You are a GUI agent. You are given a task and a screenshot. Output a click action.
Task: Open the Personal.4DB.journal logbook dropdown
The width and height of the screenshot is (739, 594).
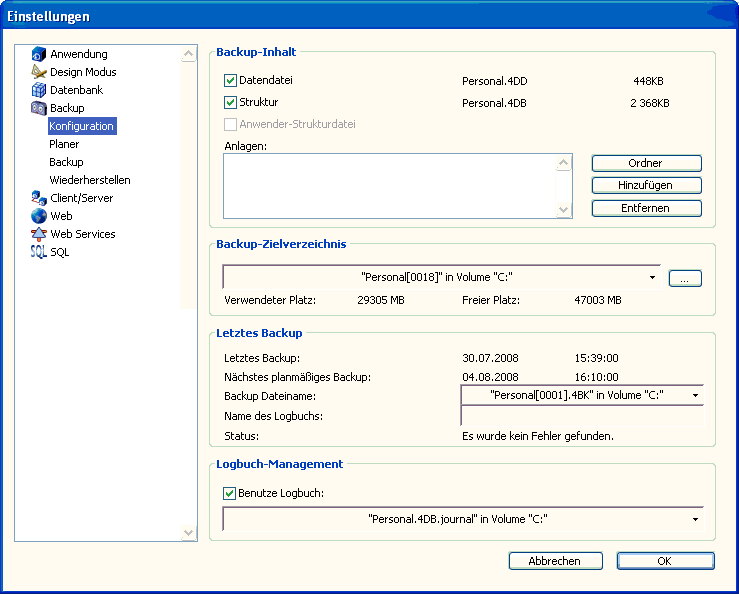click(694, 519)
